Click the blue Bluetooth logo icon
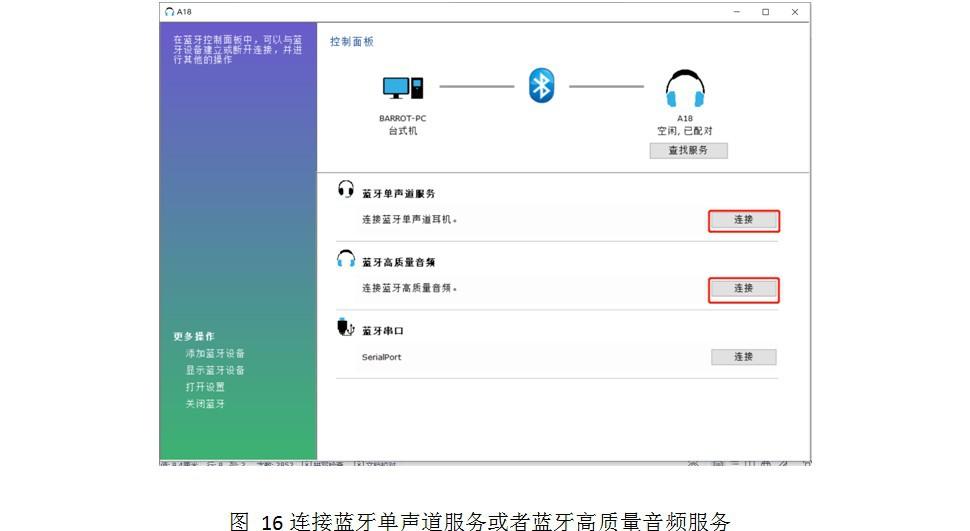 [541, 87]
